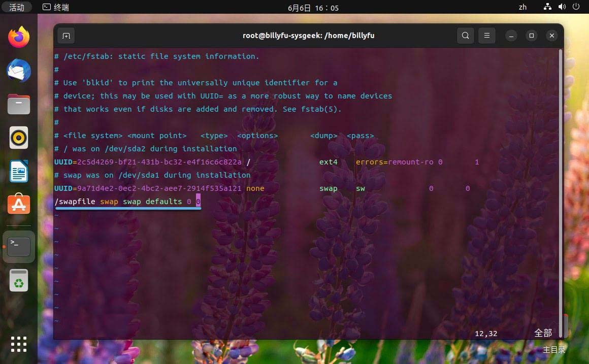
Task: Launch Ubuntu Software center
Action: point(18,206)
